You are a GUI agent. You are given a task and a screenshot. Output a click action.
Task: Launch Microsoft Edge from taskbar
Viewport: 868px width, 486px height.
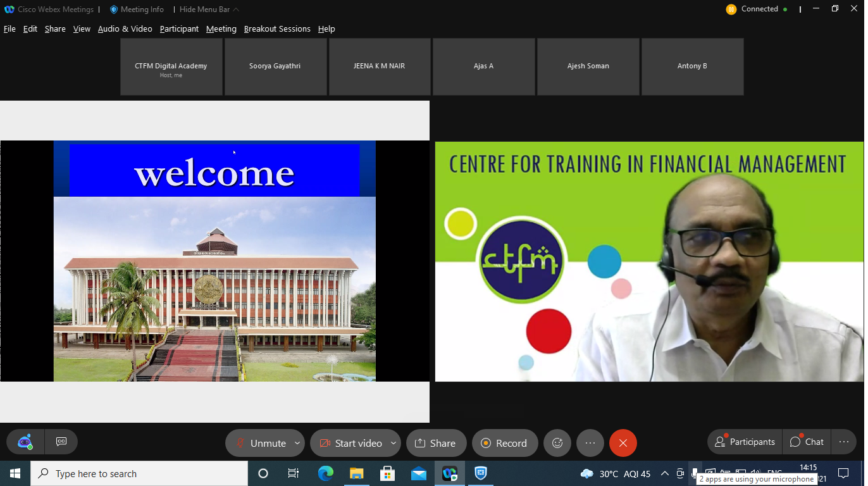coord(325,473)
